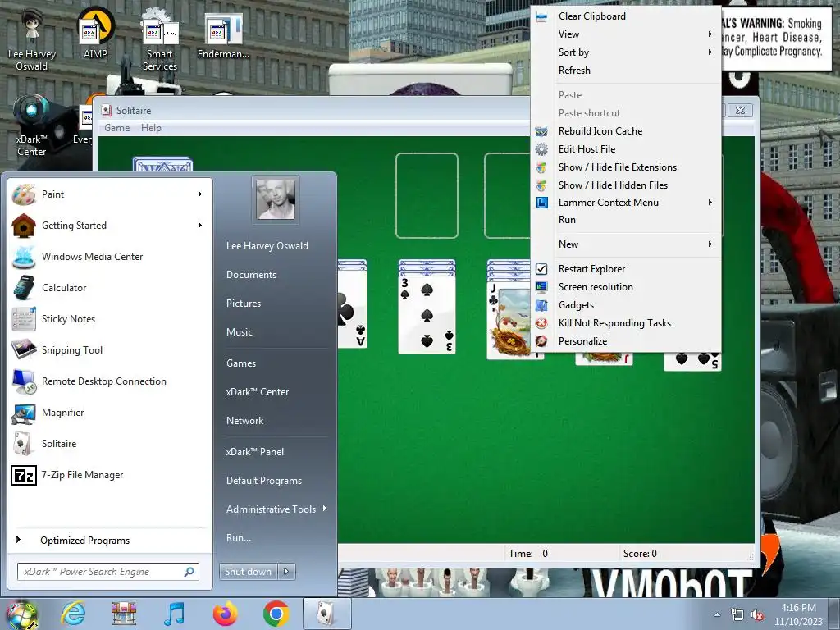Click the user account picture
The image size is (840, 630).
[276, 199]
